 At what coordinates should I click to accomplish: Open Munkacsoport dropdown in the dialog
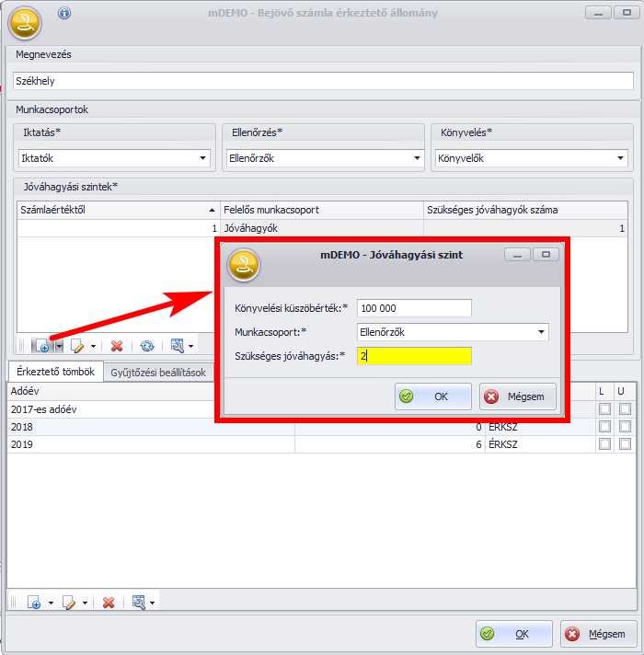541,332
